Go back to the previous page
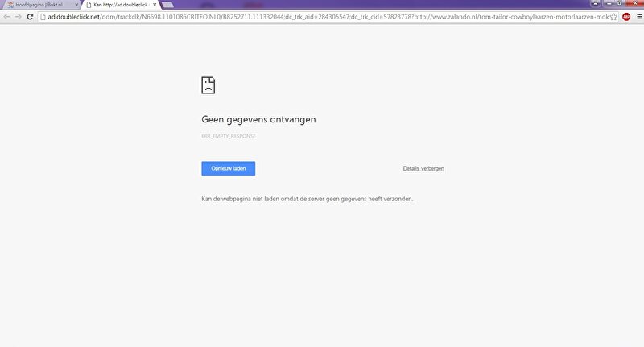This screenshot has height=347, width=644. coord(6,17)
